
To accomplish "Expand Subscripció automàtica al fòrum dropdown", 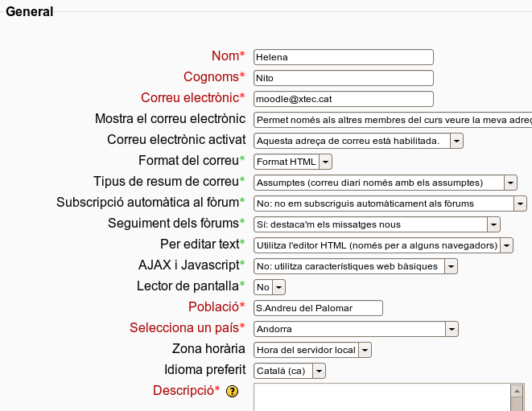I will point(390,203).
